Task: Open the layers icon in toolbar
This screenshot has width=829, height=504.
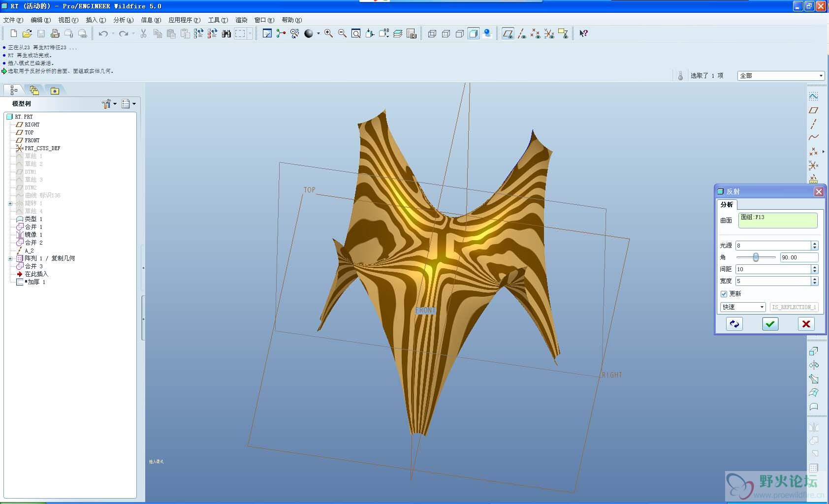Action: 398,33
